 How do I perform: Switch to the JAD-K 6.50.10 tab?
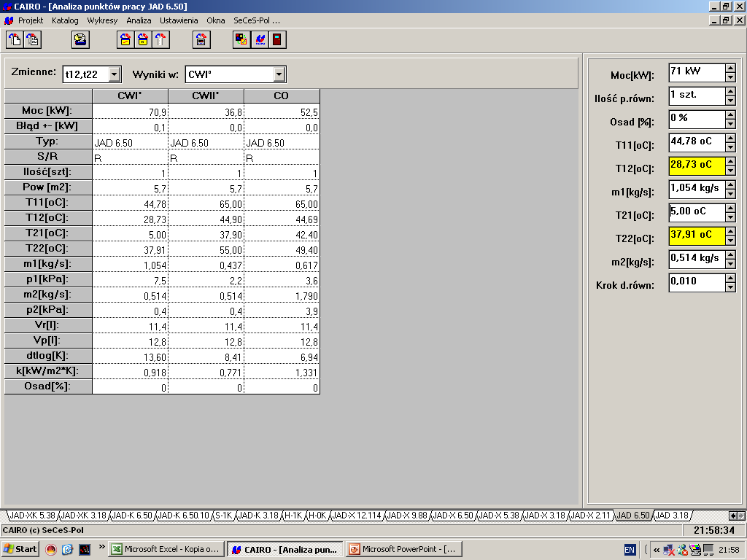point(184,516)
